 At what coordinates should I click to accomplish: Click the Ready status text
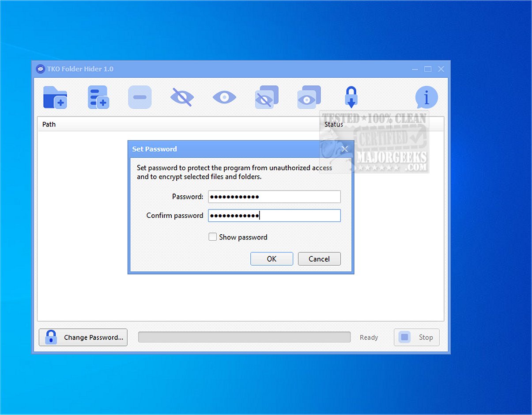click(x=369, y=337)
